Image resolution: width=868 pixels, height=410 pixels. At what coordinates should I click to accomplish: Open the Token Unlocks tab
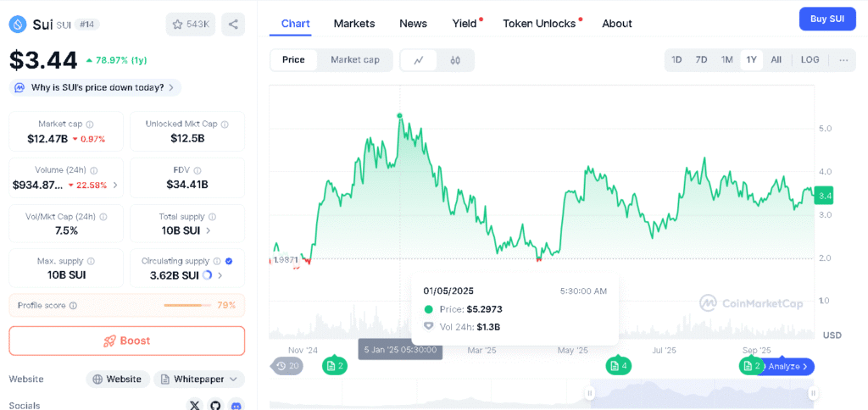(539, 24)
